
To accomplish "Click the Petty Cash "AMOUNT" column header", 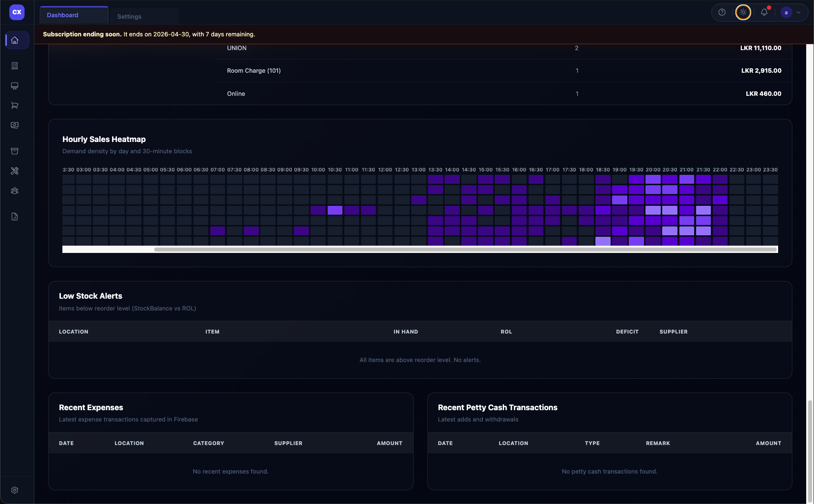I will [768, 444].
